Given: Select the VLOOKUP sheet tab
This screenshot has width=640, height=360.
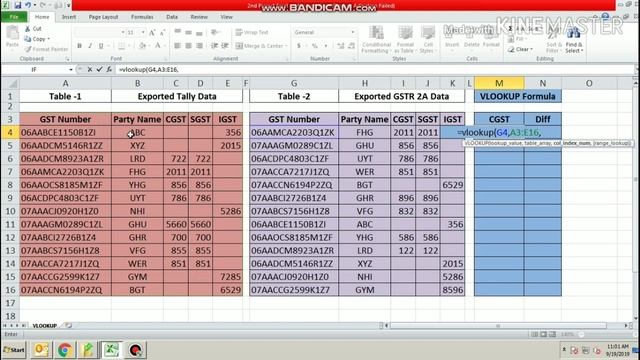Looking at the screenshot, I should 44,325.
